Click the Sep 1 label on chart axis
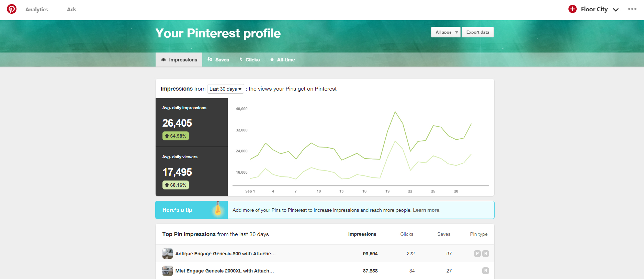The height and width of the screenshot is (279, 644). pos(250,191)
